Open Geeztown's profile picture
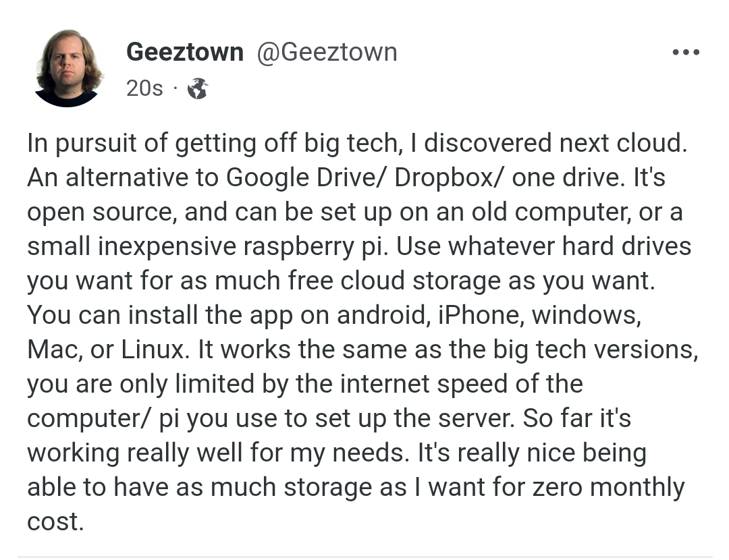The height and width of the screenshot is (560, 729). (67, 67)
